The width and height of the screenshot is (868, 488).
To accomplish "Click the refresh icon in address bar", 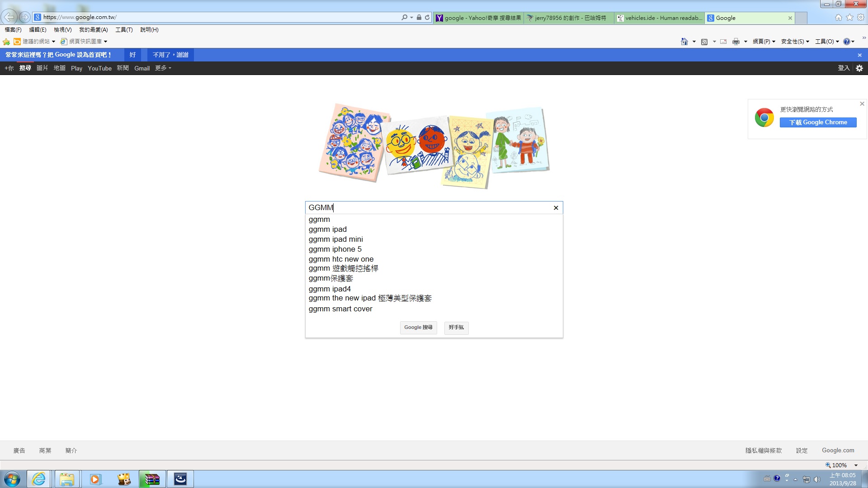I will tap(427, 18).
